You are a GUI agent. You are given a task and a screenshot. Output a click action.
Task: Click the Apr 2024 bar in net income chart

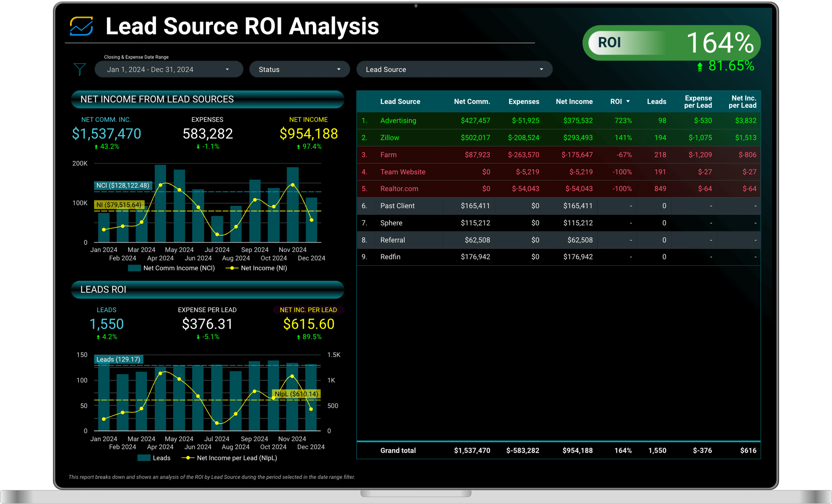pos(160,204)
